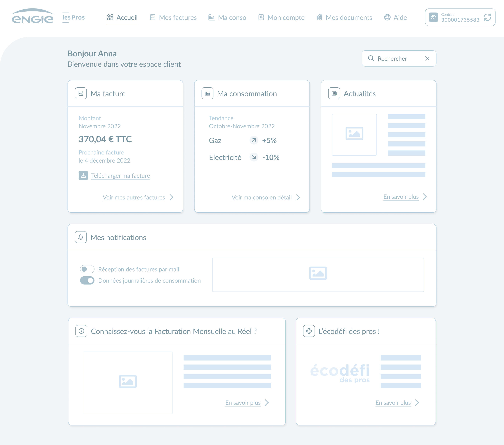The width and height of the screenshot is (504, 445).
Task: Click chevron beside Actualités En savoir plus
Action: click(x=425, y=196)
